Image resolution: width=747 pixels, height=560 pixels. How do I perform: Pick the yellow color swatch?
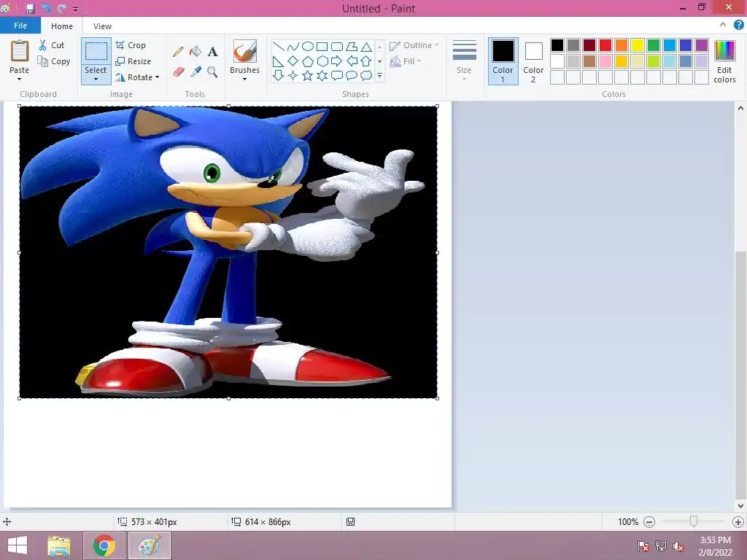[x=638, y=45]
